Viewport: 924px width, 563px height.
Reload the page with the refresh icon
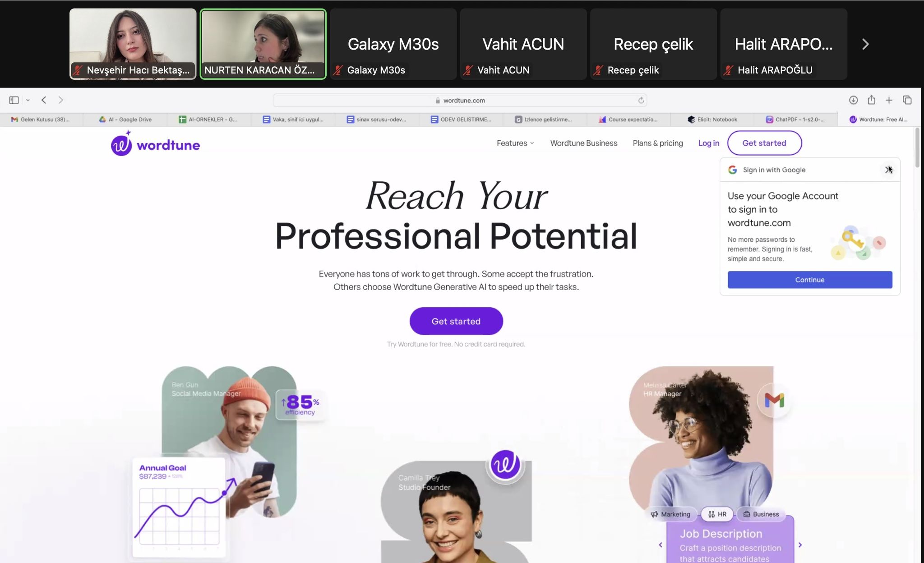641,100
